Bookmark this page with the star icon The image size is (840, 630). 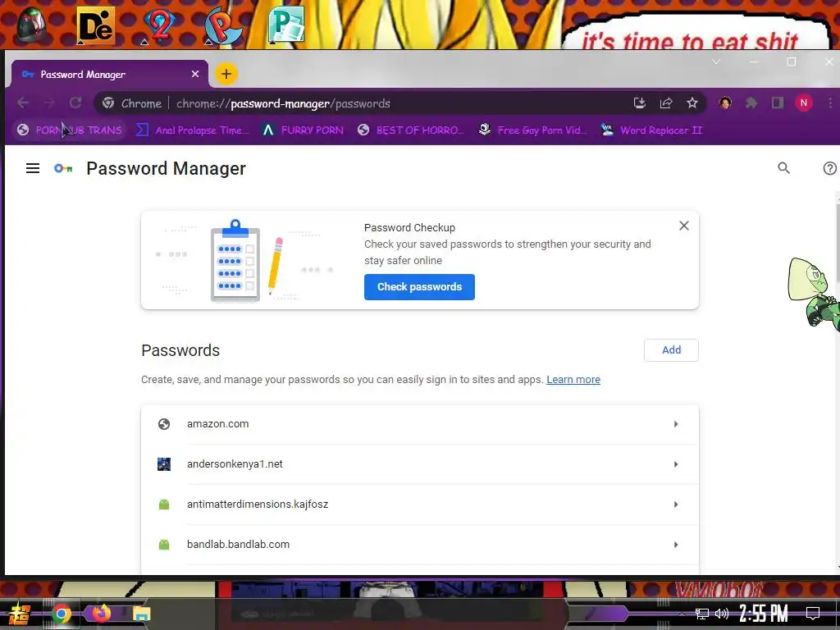tap(692, 103)
